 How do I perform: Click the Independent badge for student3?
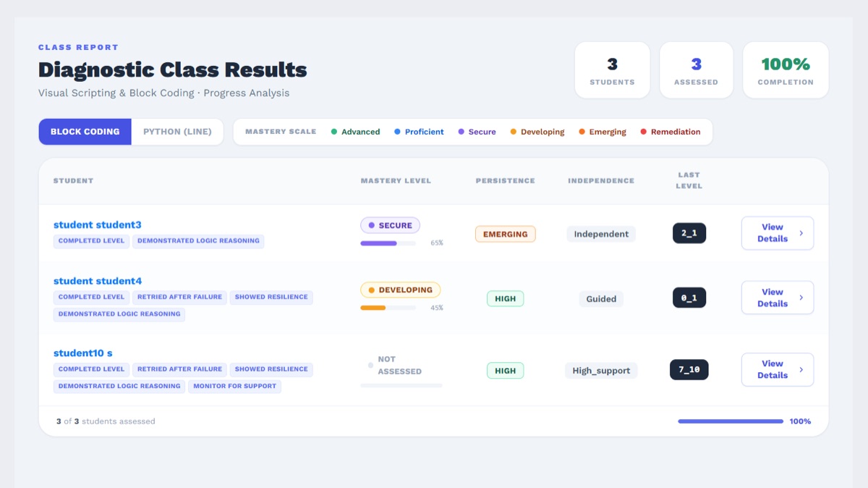(601, 234)
